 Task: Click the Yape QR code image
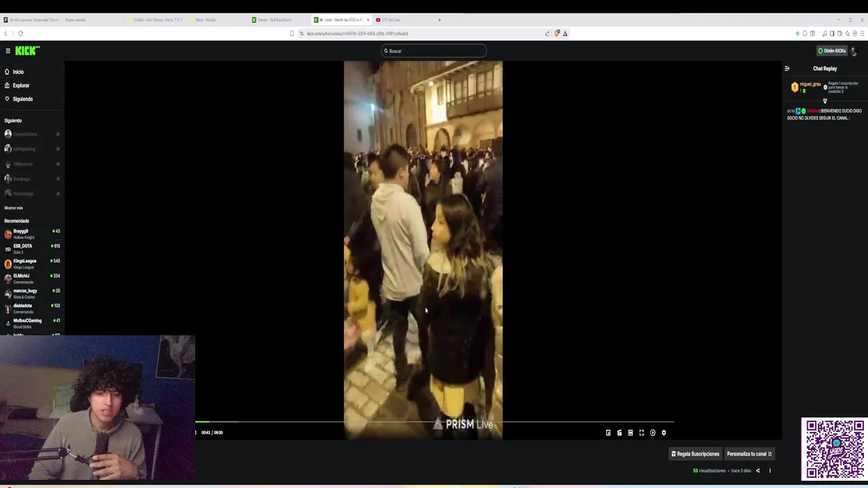coord(835,449)
